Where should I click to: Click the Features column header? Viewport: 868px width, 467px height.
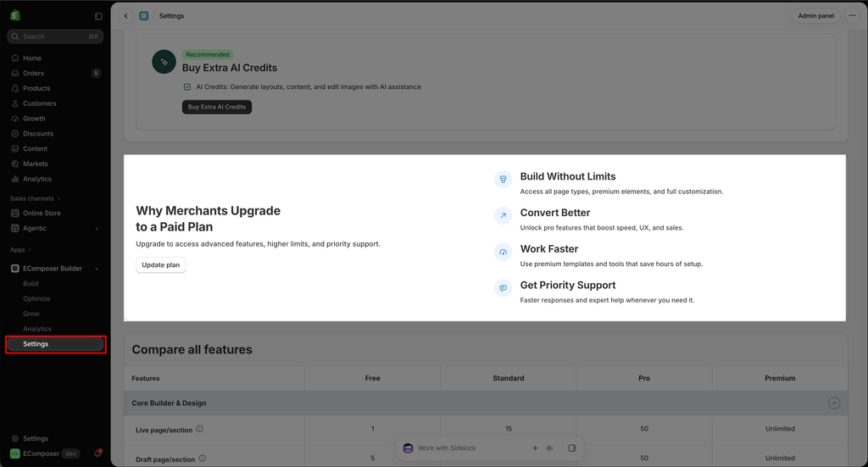pos(214,379)
